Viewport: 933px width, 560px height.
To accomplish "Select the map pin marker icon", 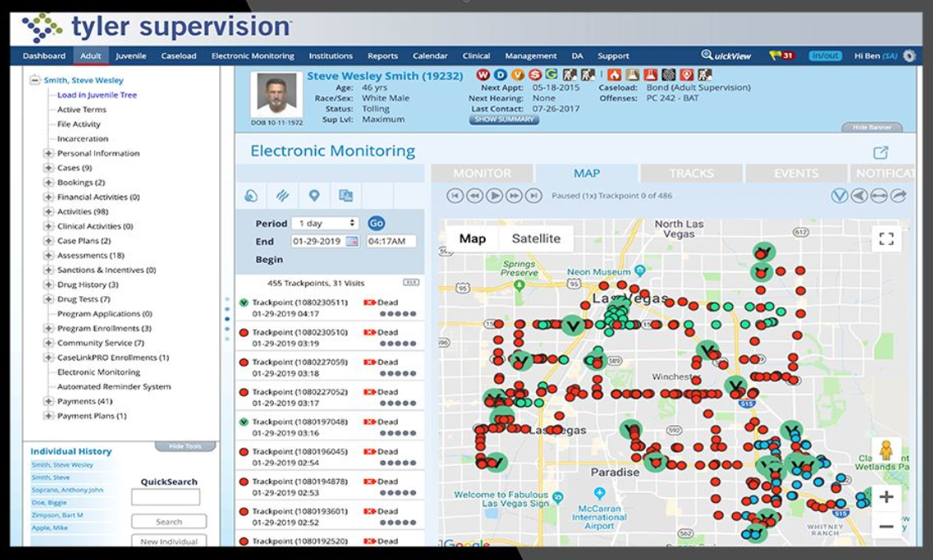I will click(313, 195).
